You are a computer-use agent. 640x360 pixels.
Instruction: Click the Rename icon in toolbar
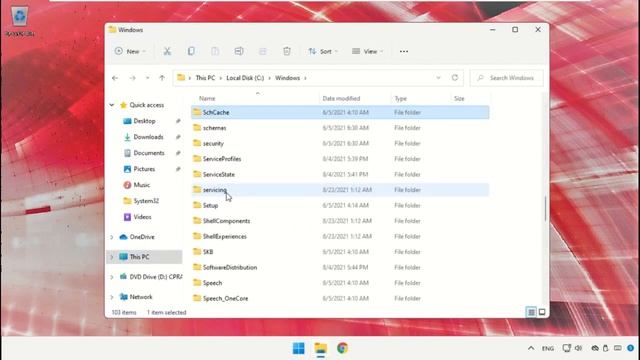point(239,51)
